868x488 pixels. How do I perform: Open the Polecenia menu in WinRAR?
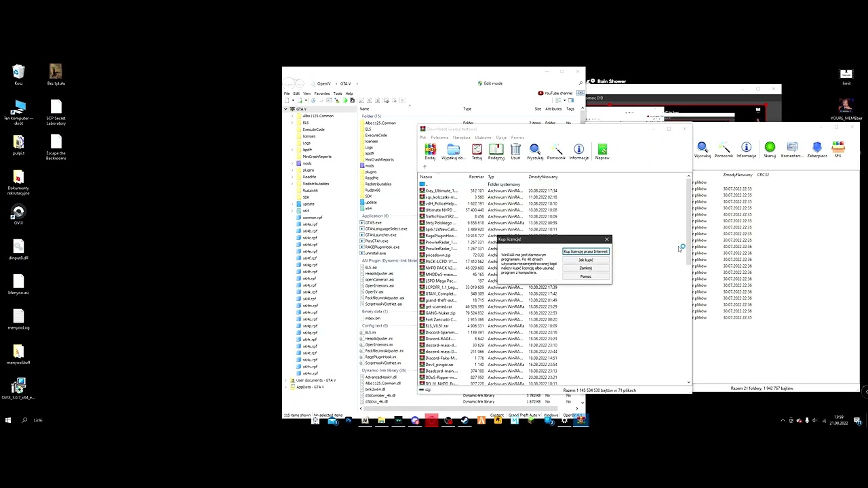point(439,138)
